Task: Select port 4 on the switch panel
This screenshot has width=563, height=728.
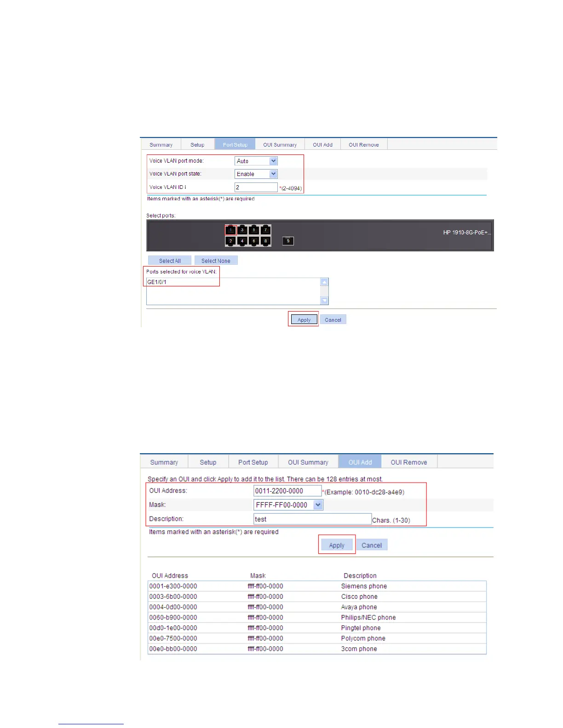Action: [x=242, y=241]
